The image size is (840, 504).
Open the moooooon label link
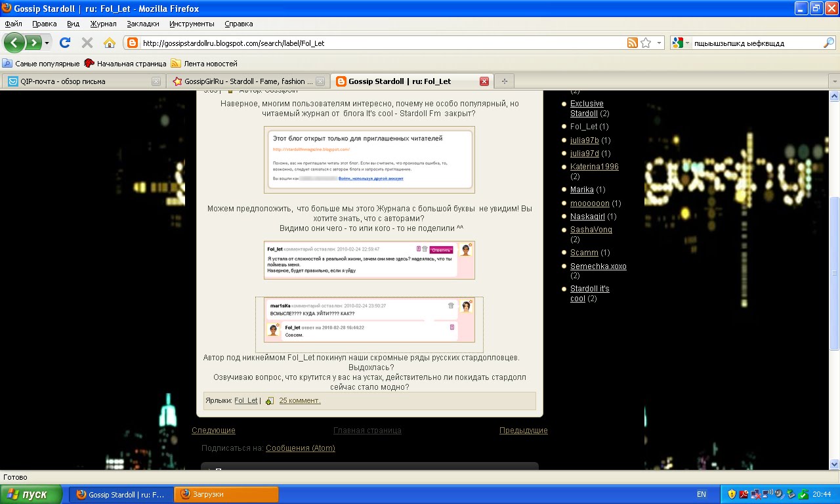point(590,203)
